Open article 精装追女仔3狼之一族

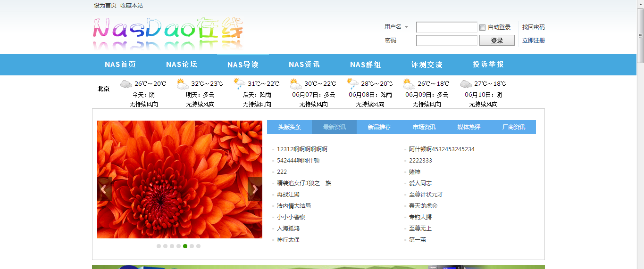coord(304,183)
